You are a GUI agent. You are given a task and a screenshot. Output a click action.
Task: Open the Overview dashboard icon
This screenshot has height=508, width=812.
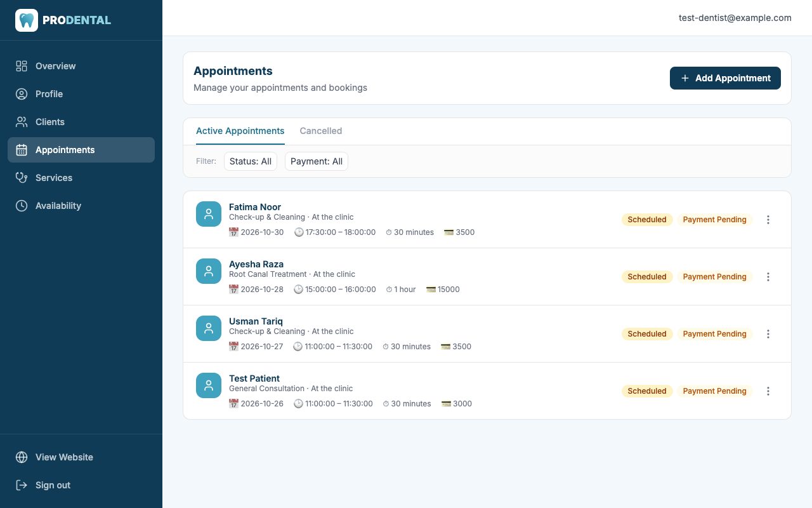tap(22, 66)
